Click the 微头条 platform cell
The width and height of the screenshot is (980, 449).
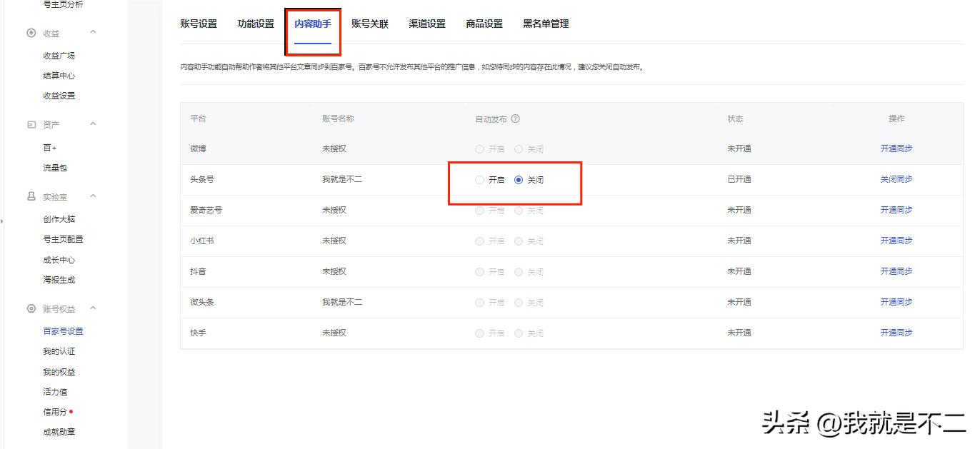click(202, 302)
